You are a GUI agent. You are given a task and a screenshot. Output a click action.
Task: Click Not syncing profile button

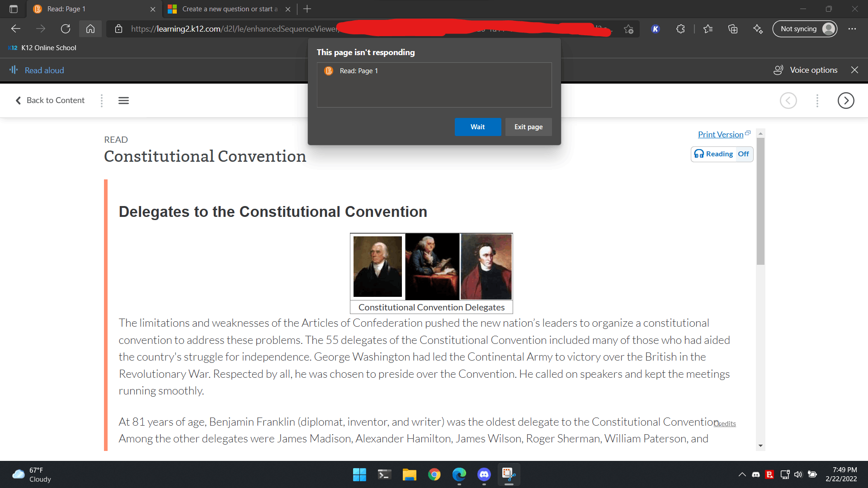tap(805, 29)
